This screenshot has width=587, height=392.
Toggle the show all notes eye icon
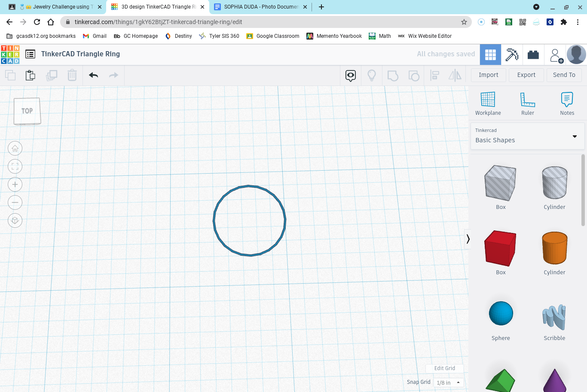point(351,76)
